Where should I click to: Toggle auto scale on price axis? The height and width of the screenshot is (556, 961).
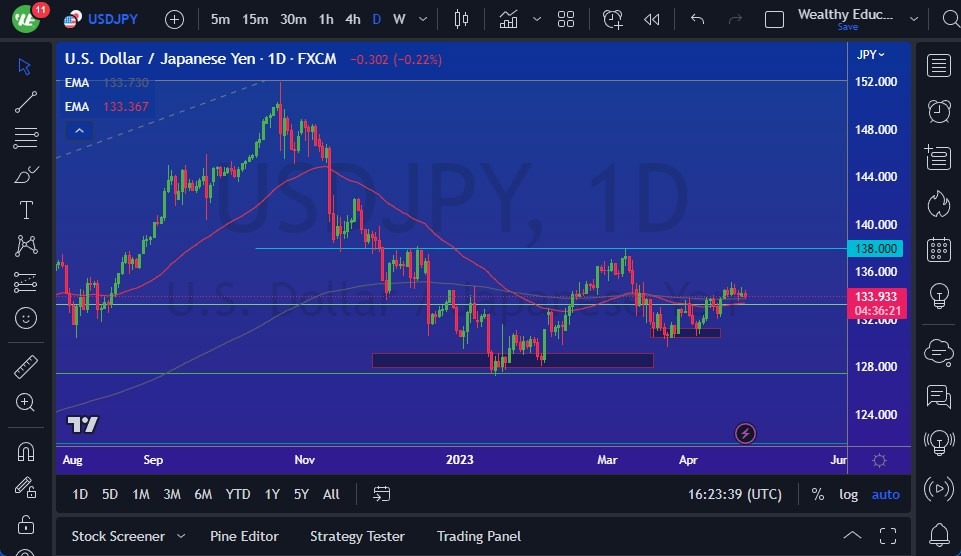coord(886,495)
